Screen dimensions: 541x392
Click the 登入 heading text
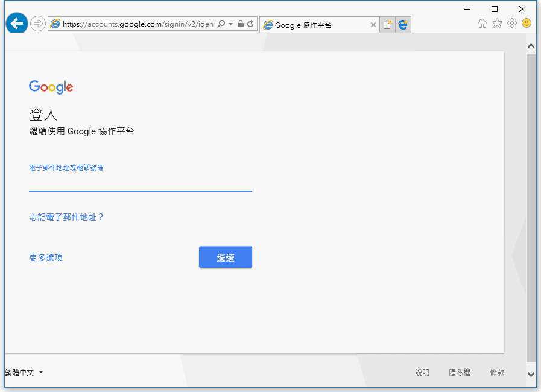pyautogui.click(x=43, y=114)
